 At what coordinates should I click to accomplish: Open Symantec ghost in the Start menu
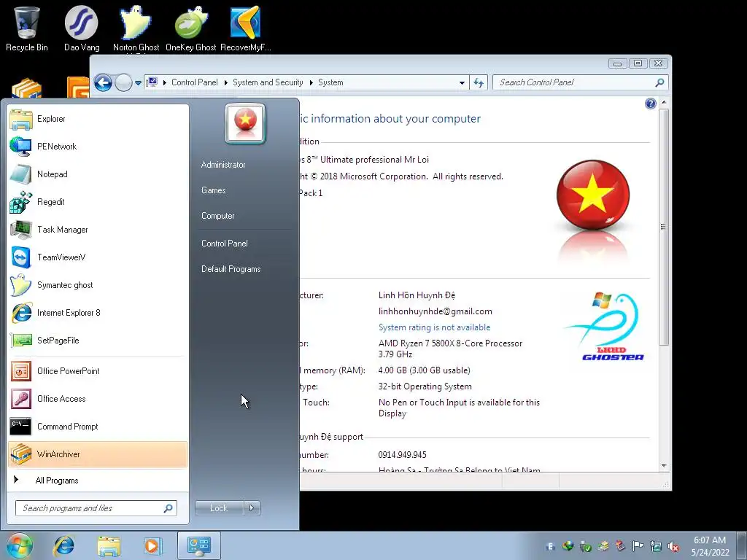pos(98,285)
